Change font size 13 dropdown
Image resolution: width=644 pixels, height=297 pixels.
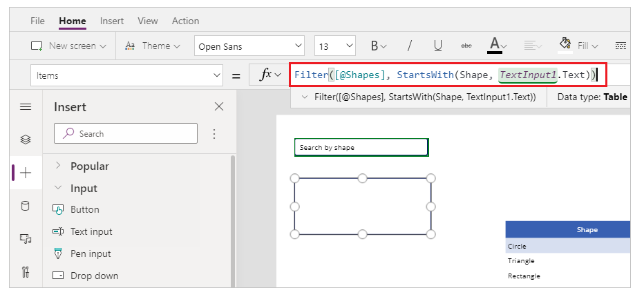coord(335,46)
